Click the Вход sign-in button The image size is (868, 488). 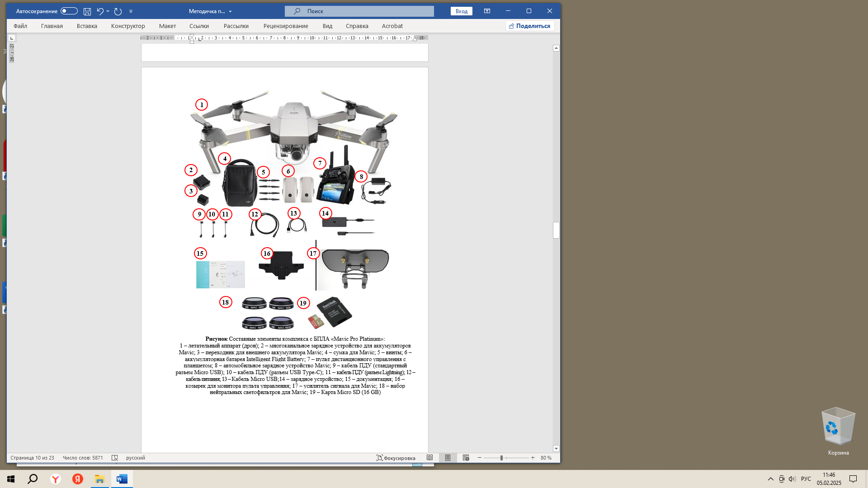tap(461, 11)
